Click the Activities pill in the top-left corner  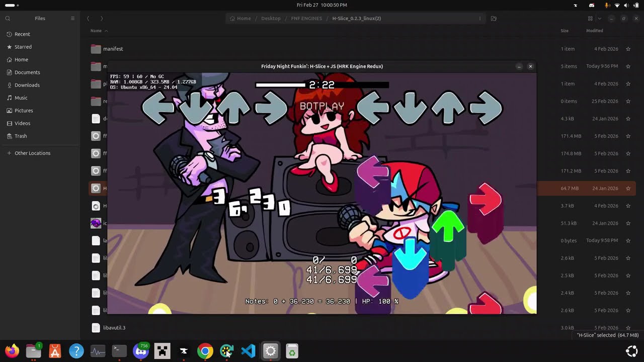[12, 5]
